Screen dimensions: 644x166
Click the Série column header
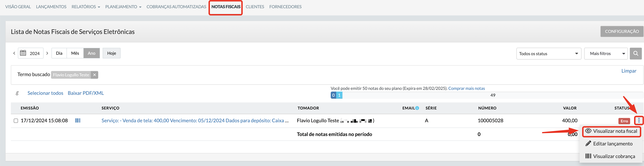[x=431, y=108]
